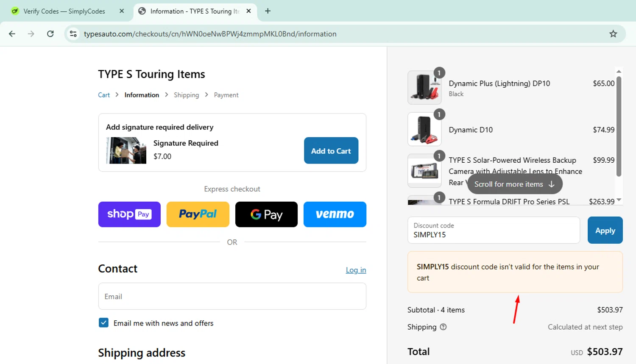Click the order list scroll-down arrow

619,200
